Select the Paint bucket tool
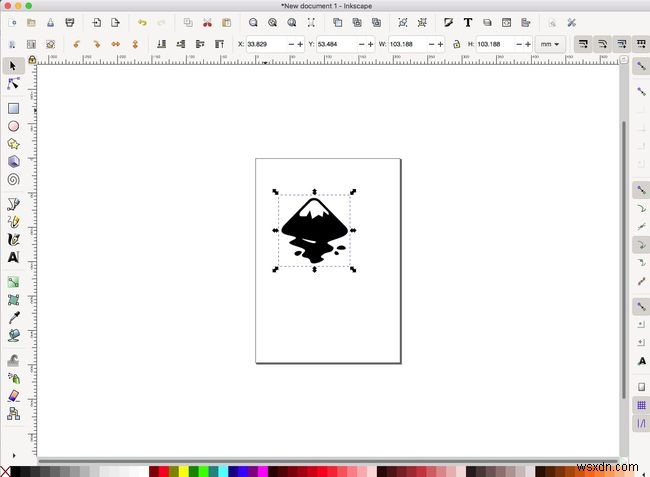Screen dimensions: 650x477 [13, 335]
